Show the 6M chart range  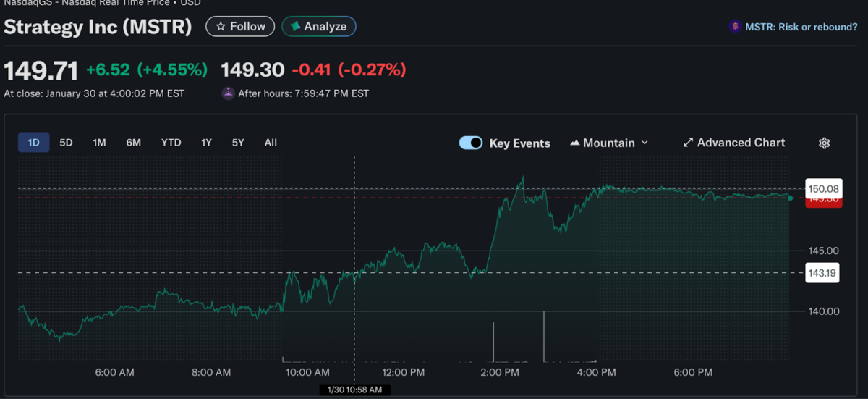click(x=133, y=143)
